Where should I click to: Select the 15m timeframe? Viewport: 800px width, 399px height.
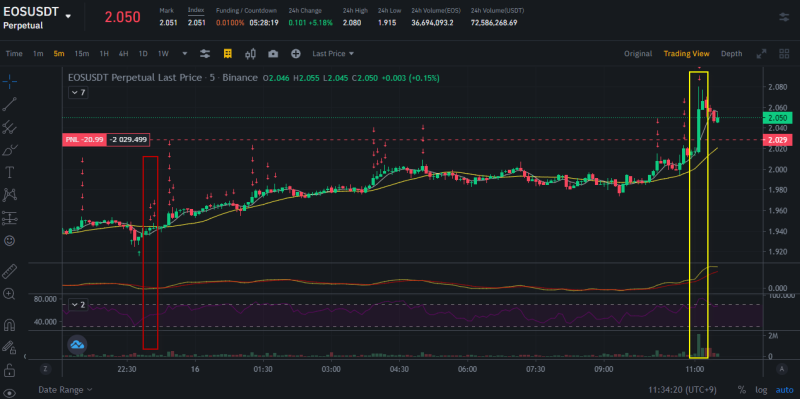click(x=82, y=54)
